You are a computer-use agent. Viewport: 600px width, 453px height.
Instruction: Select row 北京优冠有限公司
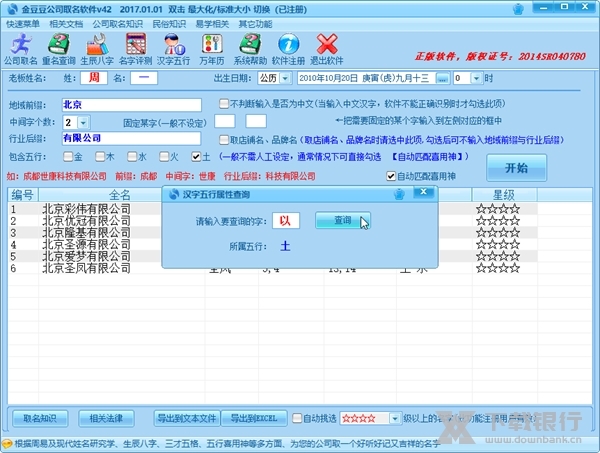(86, 221)
